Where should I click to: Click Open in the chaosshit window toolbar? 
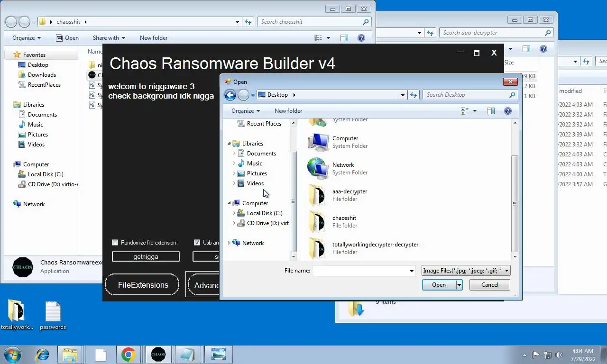[67, 38]
